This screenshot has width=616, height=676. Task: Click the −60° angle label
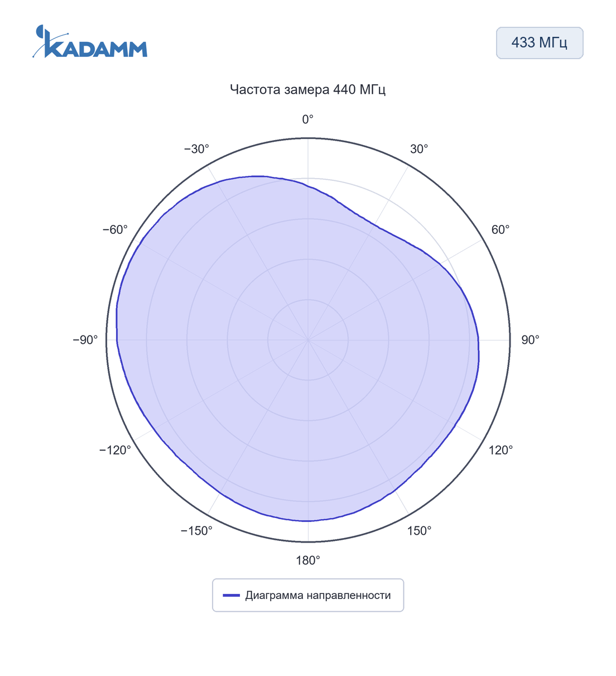pos(115,230)
